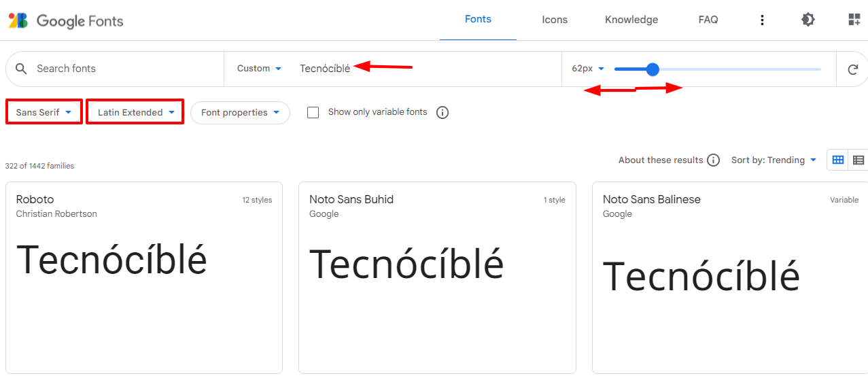Viewport: 868px width, 380px height.
Task: Click info icon beside variable fonts
Action: [442, 113]
